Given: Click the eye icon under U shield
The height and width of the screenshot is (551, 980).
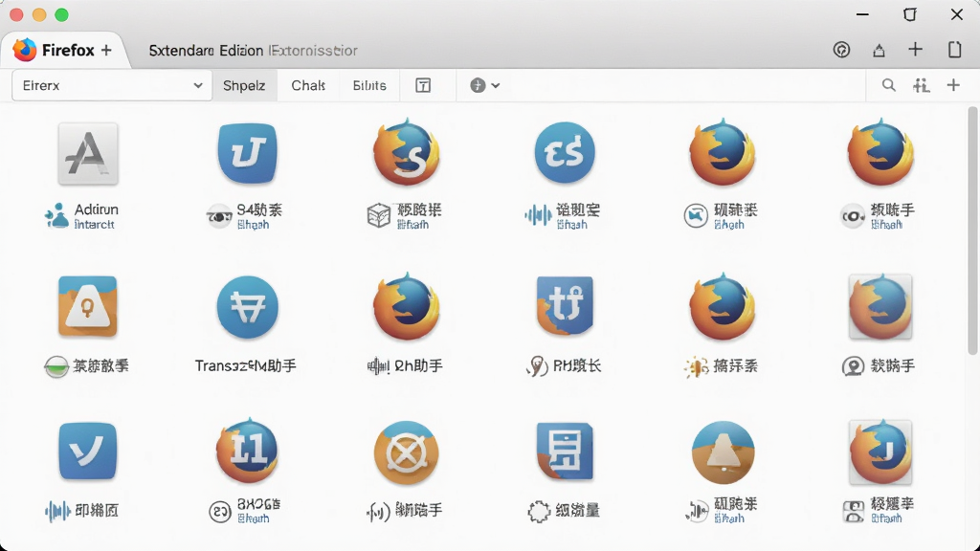Looking at the screenshot, I should (219, 216).
